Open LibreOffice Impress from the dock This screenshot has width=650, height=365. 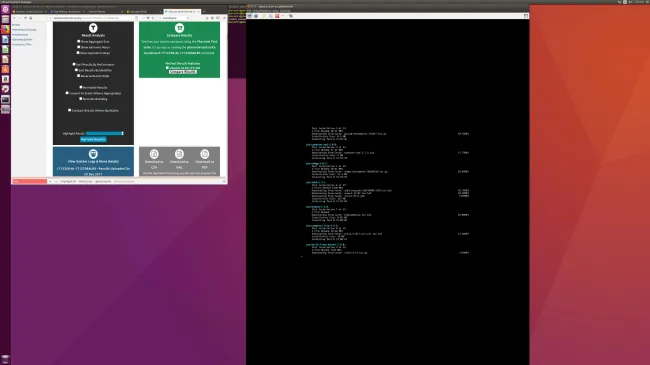coord(5,59)
